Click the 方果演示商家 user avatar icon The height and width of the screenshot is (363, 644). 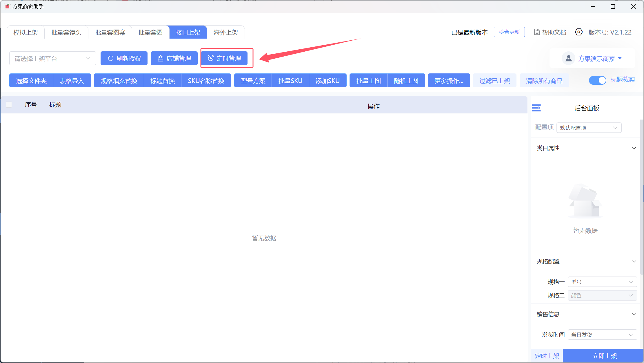click(568, 58)
